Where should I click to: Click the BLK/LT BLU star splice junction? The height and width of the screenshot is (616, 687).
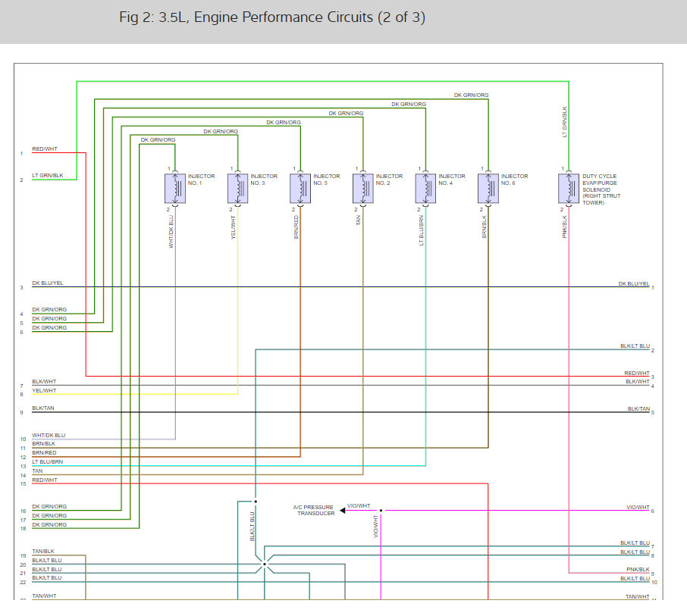(265, 564)
